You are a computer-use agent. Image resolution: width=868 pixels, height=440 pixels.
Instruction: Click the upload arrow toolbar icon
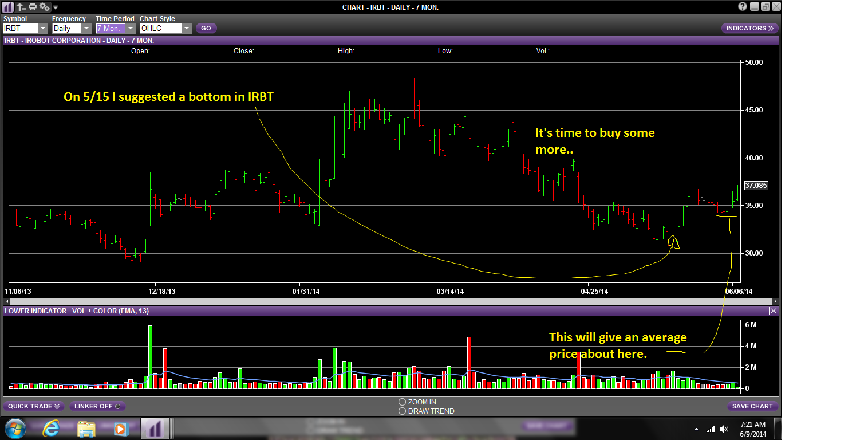(21, 7)
